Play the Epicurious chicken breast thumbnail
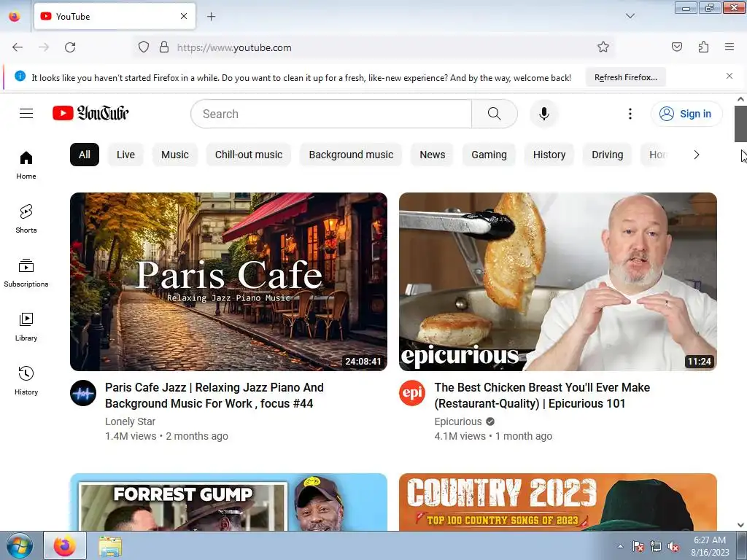This screenshot has height=560, width=747. coord(558,281)
